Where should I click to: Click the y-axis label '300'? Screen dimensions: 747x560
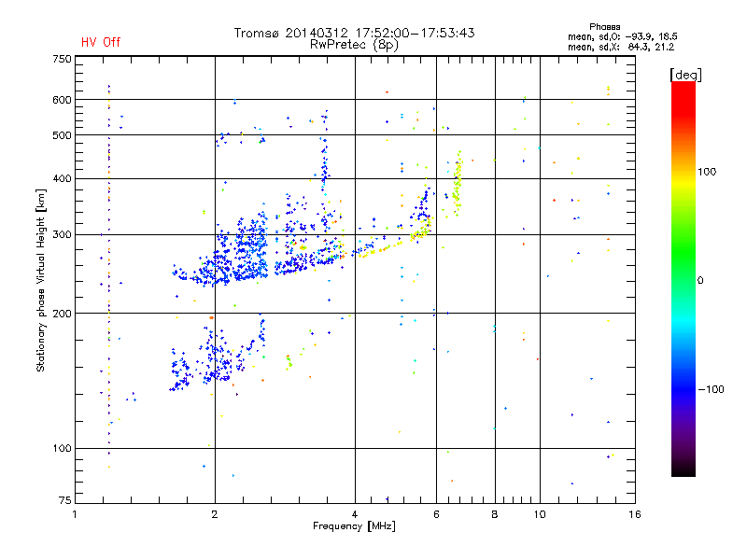click(x=62, y=235)
